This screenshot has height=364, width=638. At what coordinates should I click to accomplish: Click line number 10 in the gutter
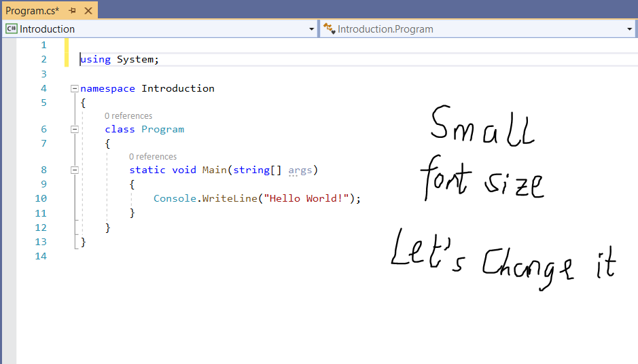tap(41, 198)
